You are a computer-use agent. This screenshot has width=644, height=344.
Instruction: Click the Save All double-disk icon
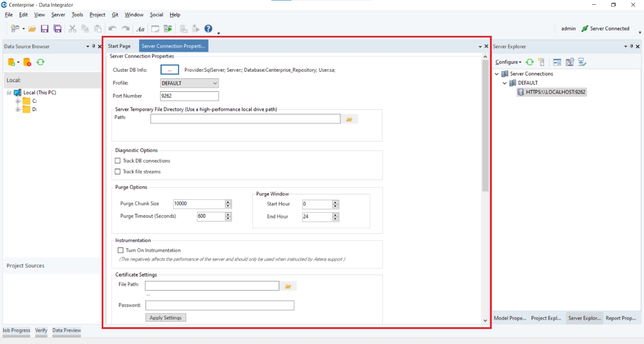click(x=57, y=29)
